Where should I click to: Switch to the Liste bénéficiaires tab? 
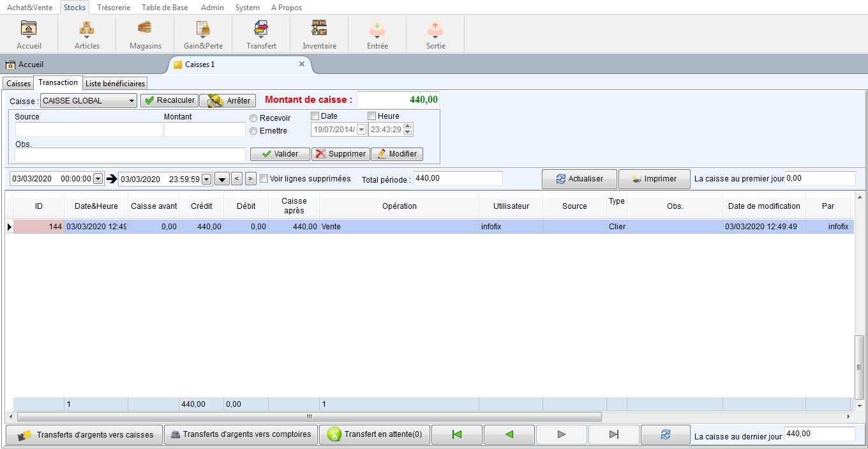116,84
